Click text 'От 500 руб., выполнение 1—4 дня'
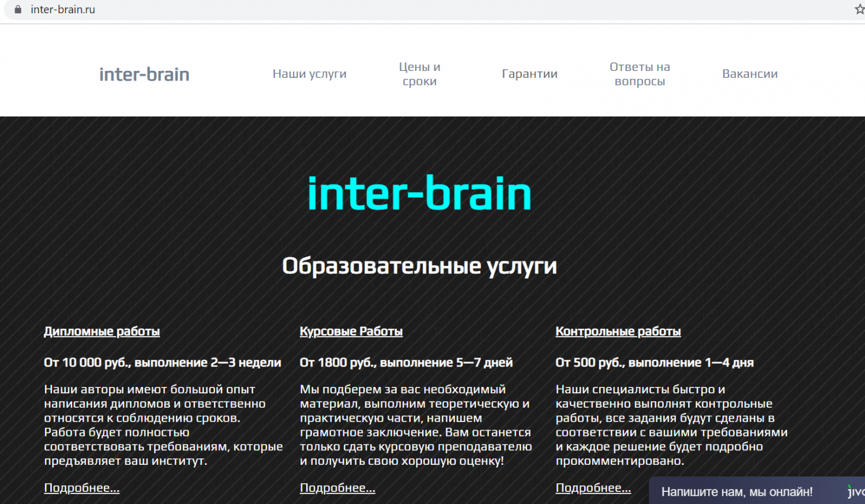 (655, 363)
